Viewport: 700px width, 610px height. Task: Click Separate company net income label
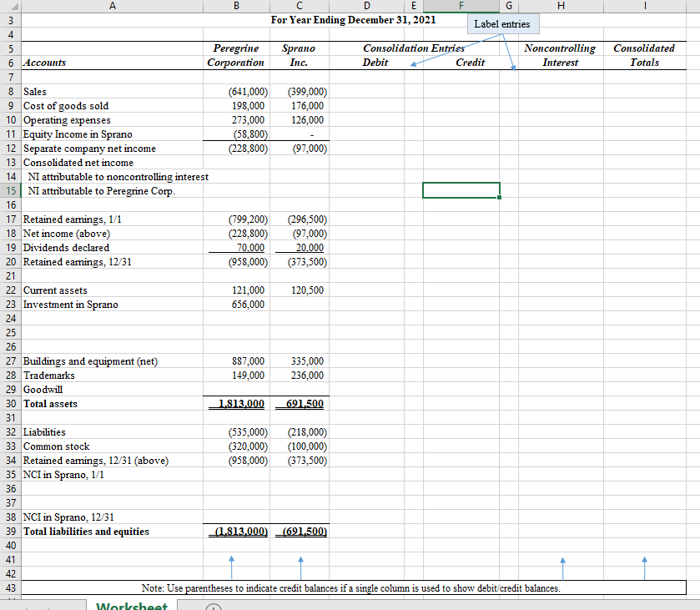pyautogui.click(x=90, y=149)
